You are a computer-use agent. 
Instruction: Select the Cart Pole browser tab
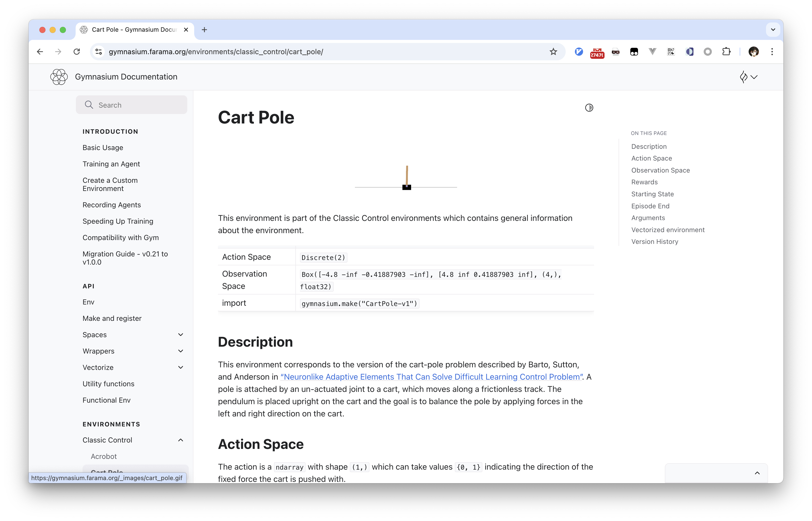click(x=135, y=30)
